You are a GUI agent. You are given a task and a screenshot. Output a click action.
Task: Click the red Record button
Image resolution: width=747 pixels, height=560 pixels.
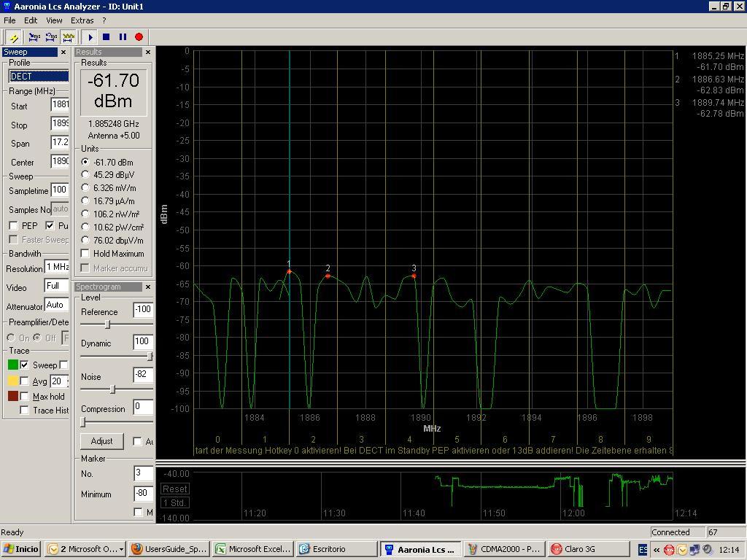(x=139, y=37)
